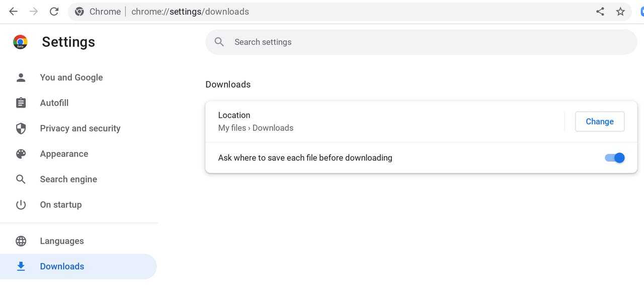Click the browser back arrow
The width and height of the screenshot is (644, 285).
click(14, 12)
